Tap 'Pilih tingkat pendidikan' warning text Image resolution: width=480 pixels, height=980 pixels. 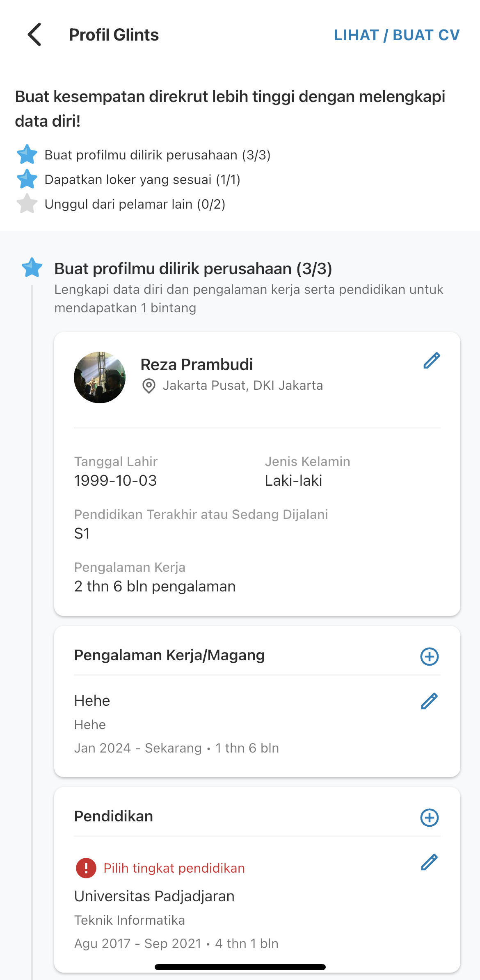pos(174,868)
